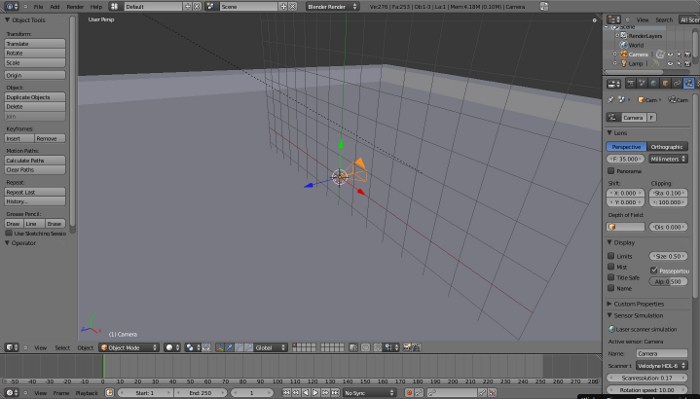Toggle the 3D manipulator widget icon
The image size is (700, 399).
[x=220, y=347]
